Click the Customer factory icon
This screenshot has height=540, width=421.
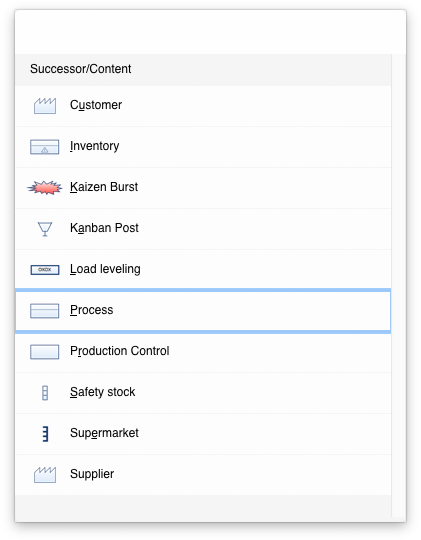click(45, 106)
